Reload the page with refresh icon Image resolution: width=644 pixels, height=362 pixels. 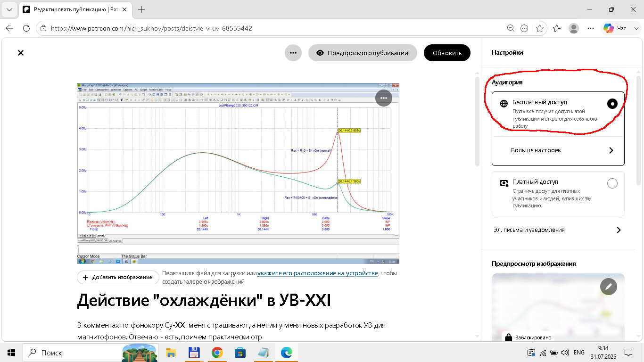point(26,28)
